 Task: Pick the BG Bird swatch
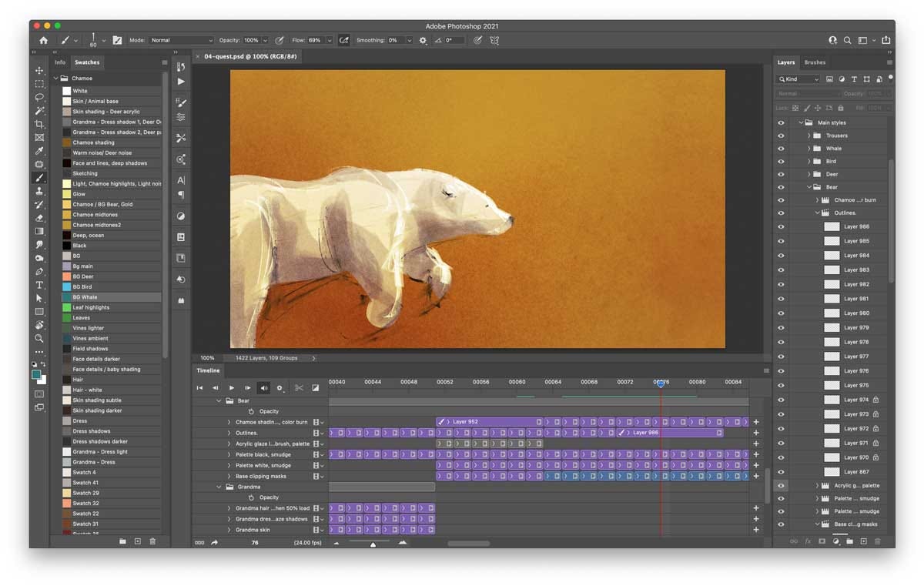pyautogui.click(x=112, y=286)
